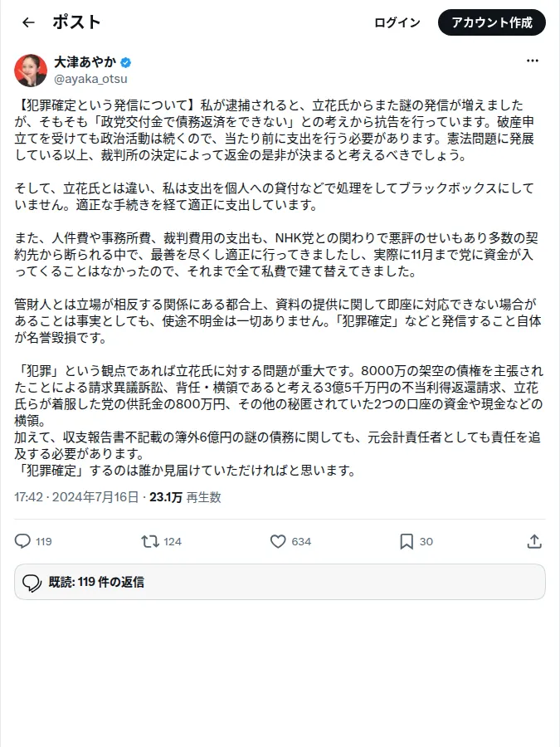Like the post with the heart icon
The image size is (560, 747).
coord(278,541)
